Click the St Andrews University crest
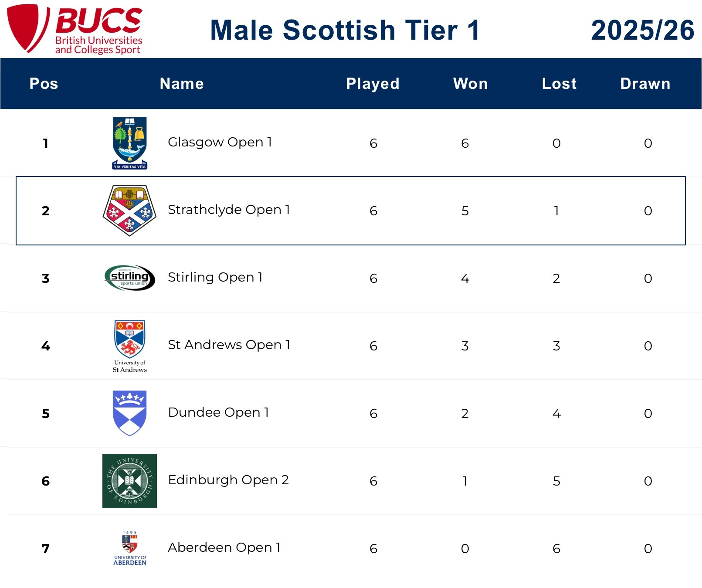The image size is (702, 588). [130, 346]
